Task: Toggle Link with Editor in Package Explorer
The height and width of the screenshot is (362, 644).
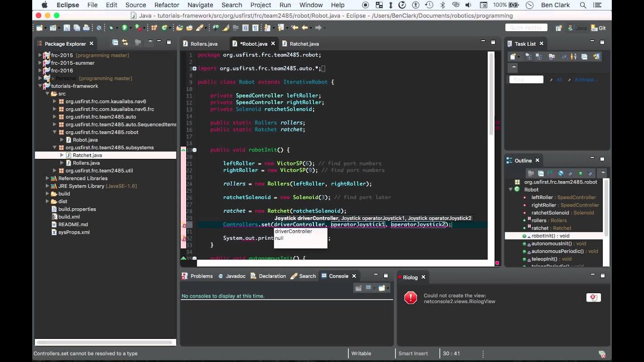Action: point(125,43)
